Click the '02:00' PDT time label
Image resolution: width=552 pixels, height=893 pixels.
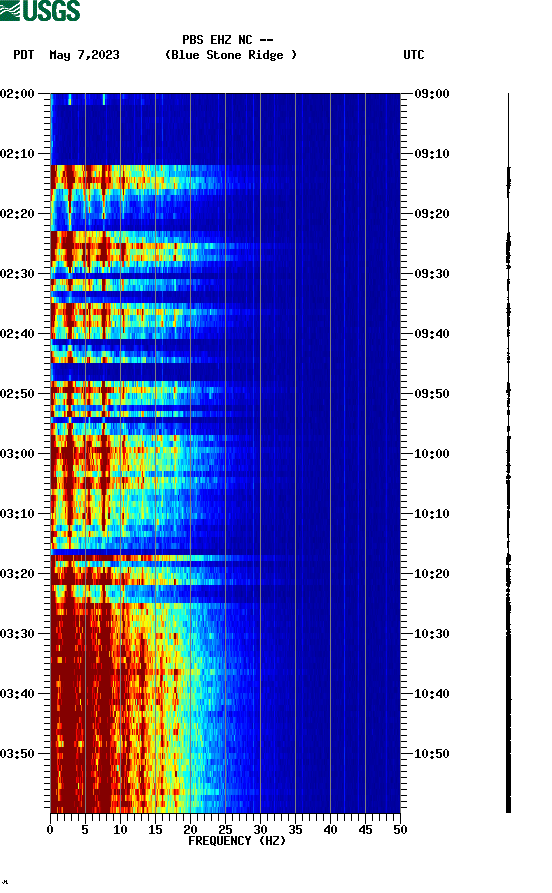pyautogui.click(x=17, y=94)
